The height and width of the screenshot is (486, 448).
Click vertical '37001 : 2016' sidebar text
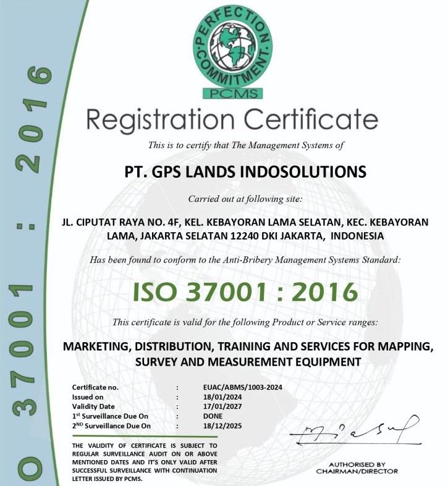coord(30,241)
